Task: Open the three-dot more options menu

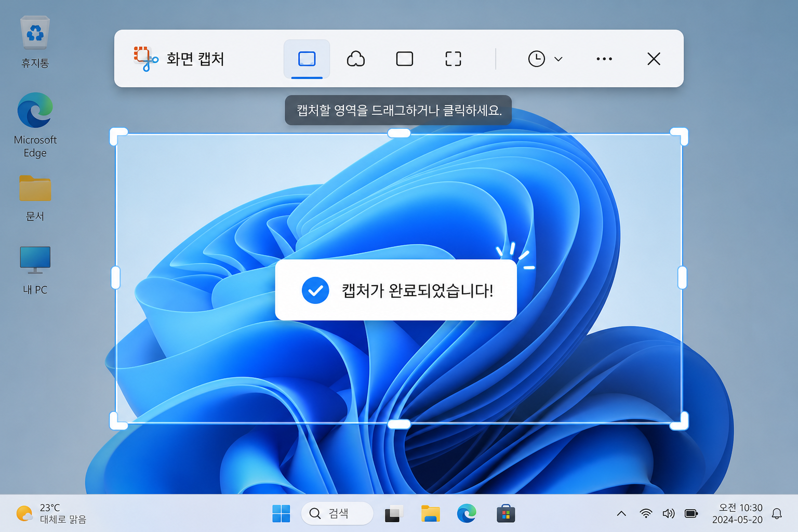Action: [x=604, y=59]
